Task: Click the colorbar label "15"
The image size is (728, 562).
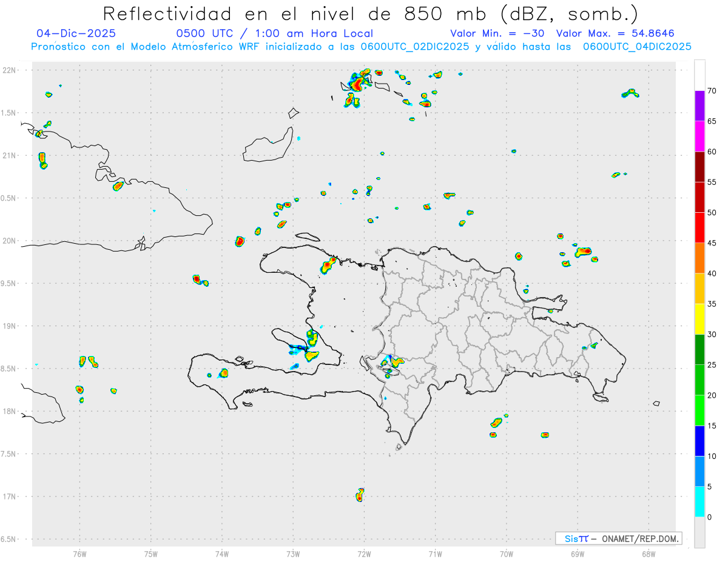Action: click(x=712, y=426)
